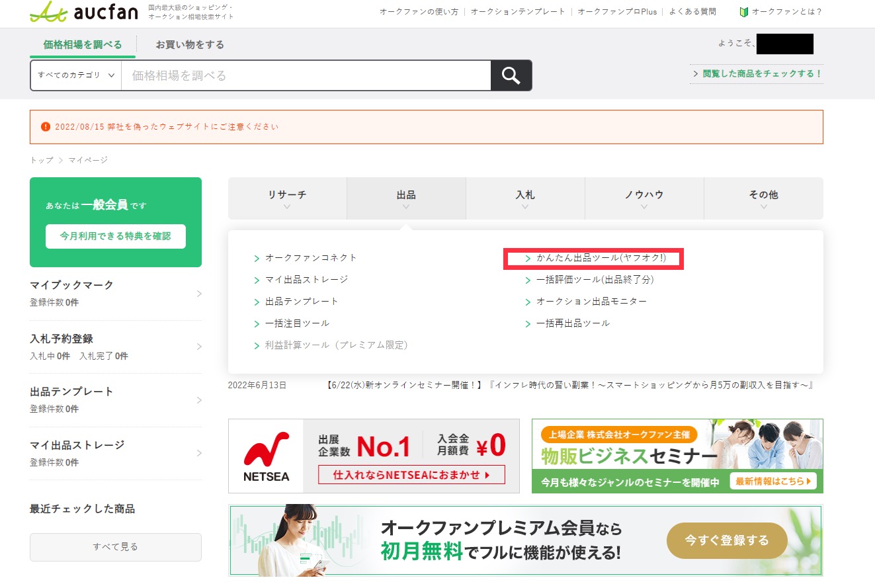Image resolution: width=875 pixels, height=588 pixels.
Task: Click the NETSEA banner
Action: [x=374, y=456]
